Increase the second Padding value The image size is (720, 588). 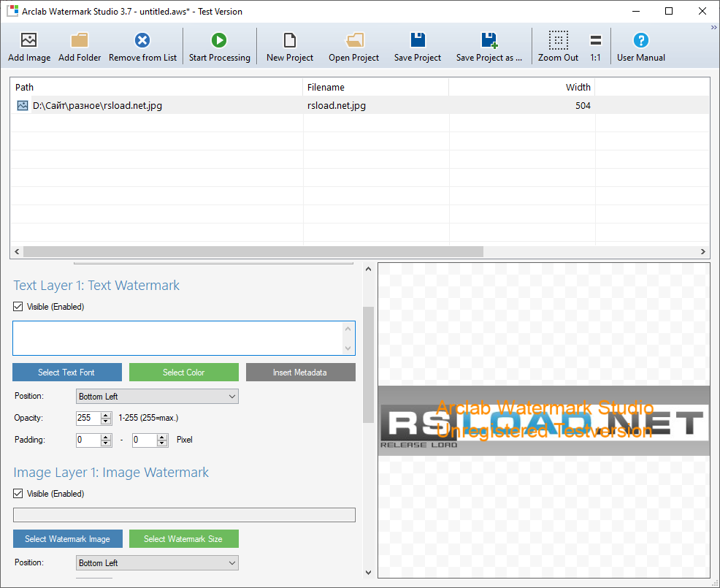(162, 437)
